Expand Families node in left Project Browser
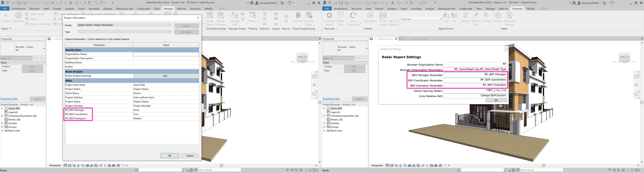Image resolution: width=644 pixels, height=173 pixels. [x=2, y=123]
